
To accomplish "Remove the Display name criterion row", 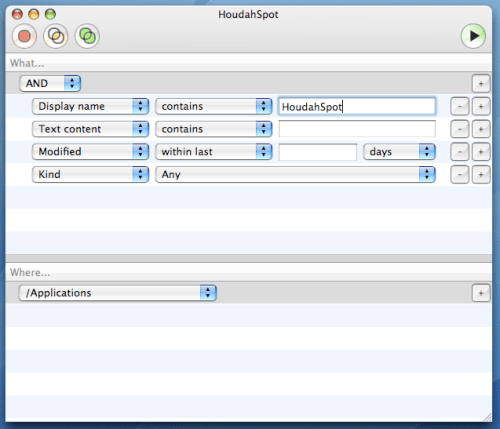I will (460, 106).
